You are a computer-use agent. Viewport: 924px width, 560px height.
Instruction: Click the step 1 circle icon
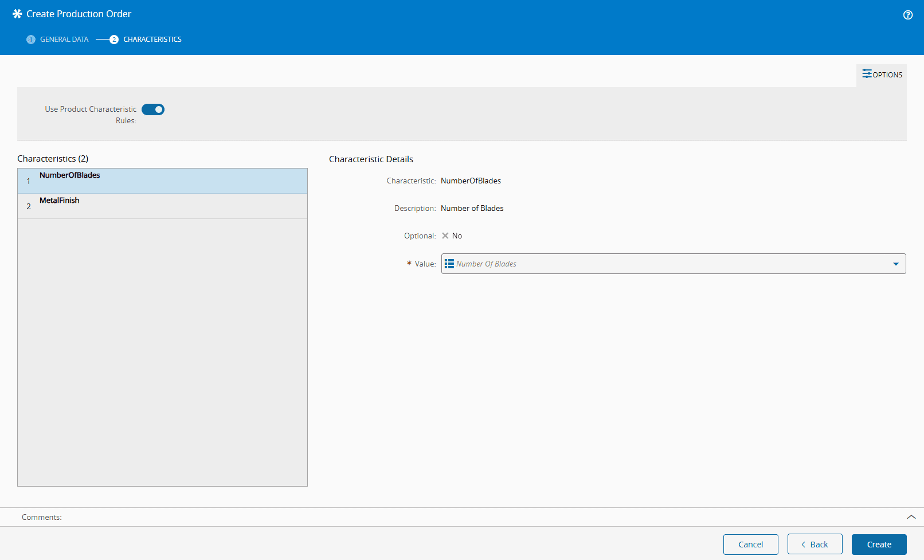30,40
